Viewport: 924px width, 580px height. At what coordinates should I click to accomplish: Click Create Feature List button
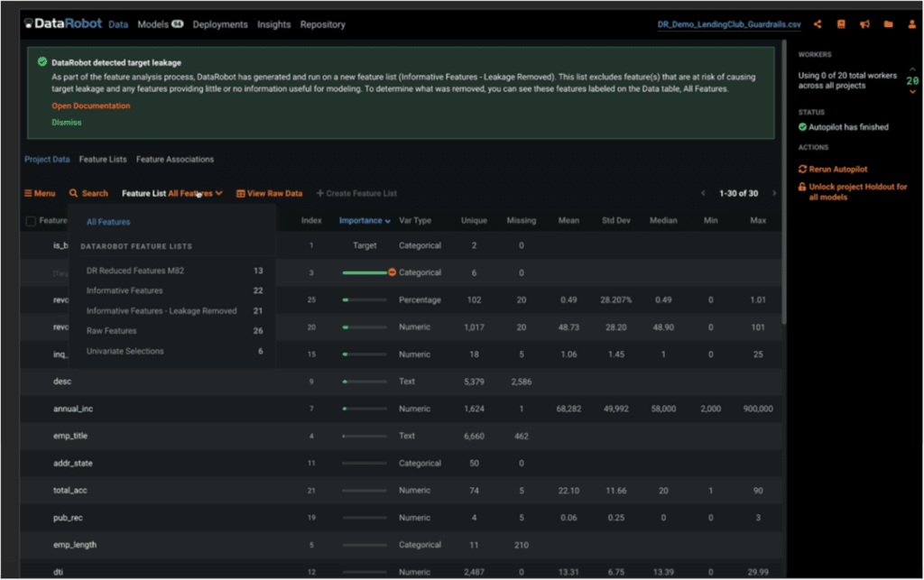pyautogui.click(x=356, y=193)
